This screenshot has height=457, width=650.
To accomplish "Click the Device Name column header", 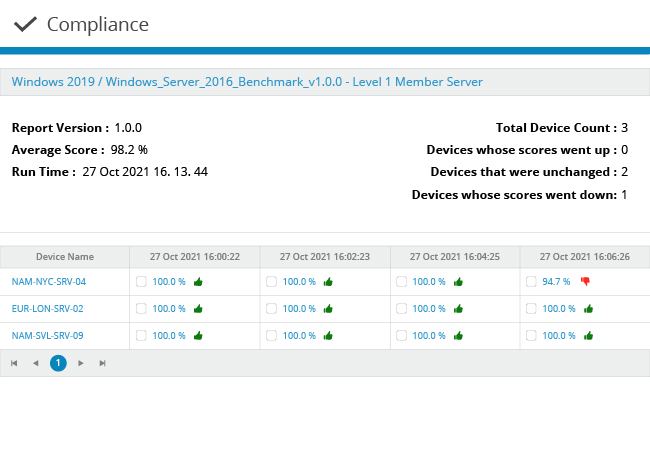I will (x=65, y=257).
